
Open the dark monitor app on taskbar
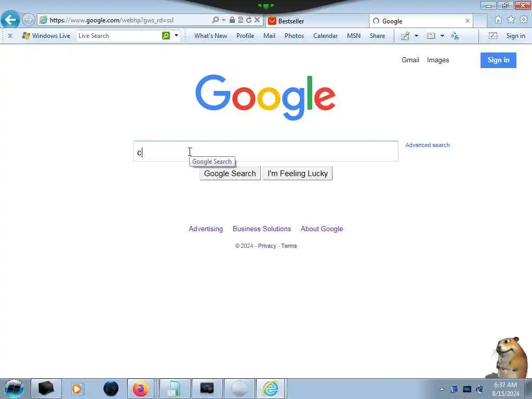pos(207,389)
